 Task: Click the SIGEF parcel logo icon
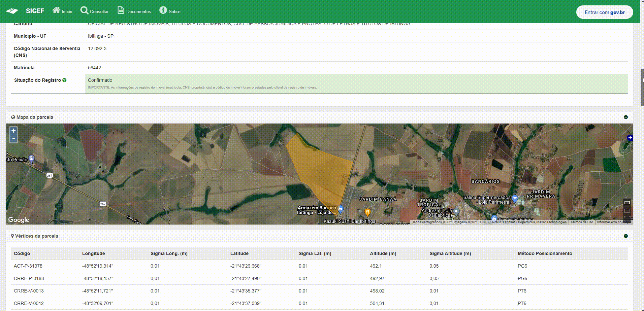(12, 11)
